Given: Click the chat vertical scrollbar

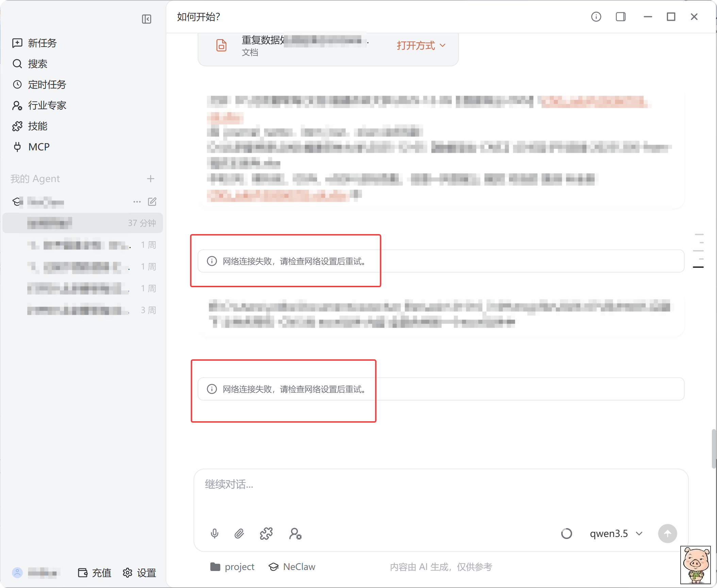Looking at the screenshot, I should point(714,449).
